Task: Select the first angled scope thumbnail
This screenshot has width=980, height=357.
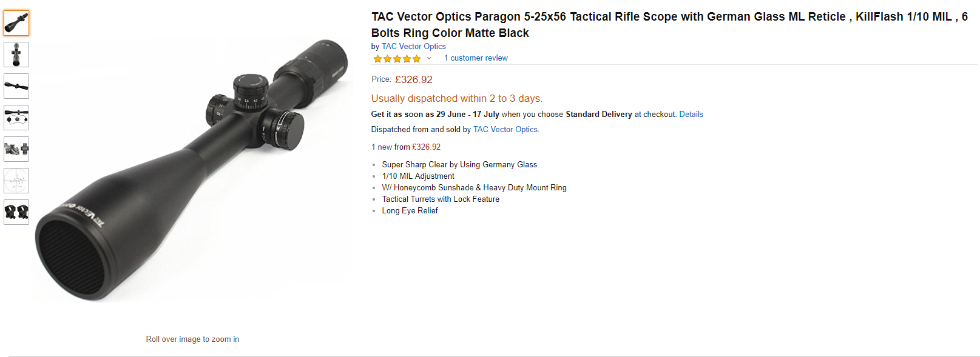Action: [16, 23]
